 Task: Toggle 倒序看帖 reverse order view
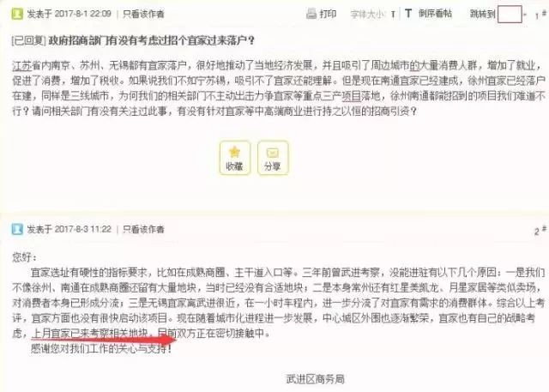tap(435, 14)
